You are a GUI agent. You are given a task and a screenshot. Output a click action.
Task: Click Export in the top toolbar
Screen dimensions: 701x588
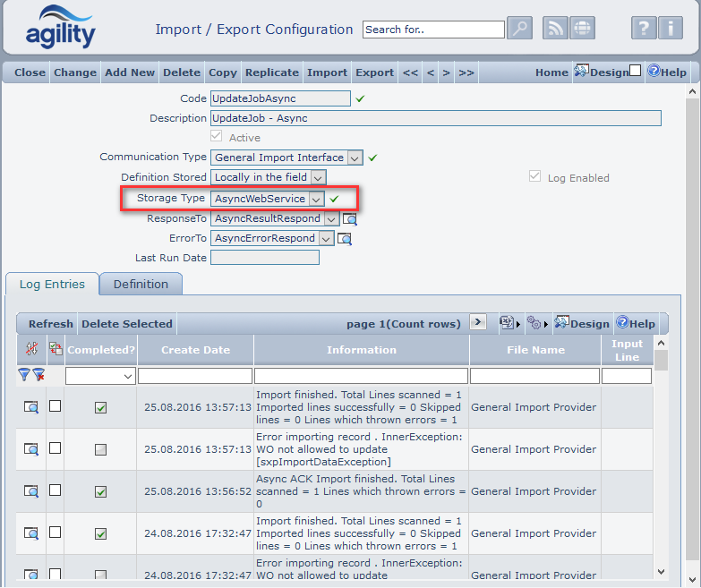pos(374,72)
